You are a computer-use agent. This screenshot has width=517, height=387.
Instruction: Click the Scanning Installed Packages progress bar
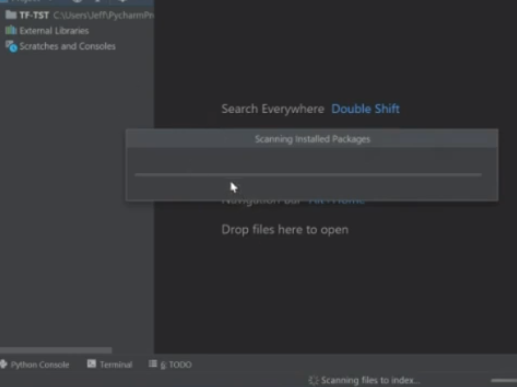click(x=308, y=174)
